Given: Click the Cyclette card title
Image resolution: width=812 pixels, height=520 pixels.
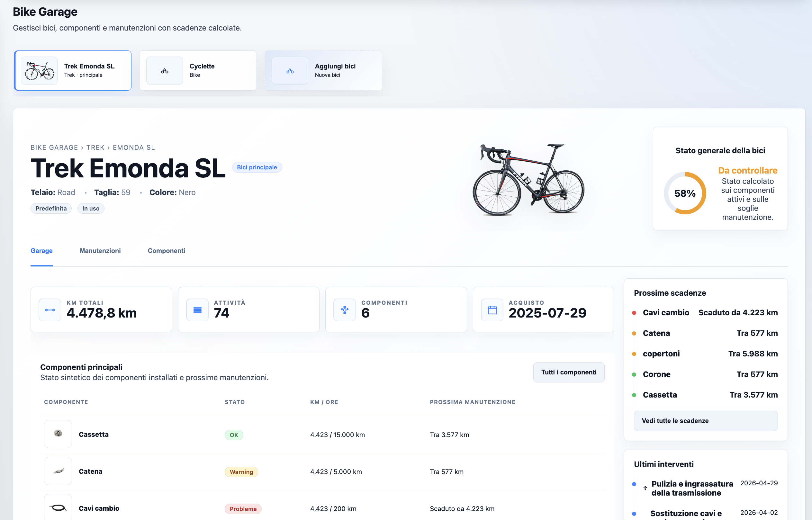Looking at the screenshot, I should click(202, 66).
